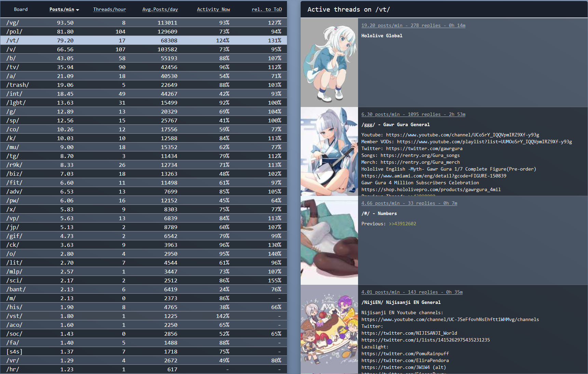This screenshot has width=588, height=374.
Task: Select the /his/ board row
Action: pyautogui.click(x=143, y=307)
